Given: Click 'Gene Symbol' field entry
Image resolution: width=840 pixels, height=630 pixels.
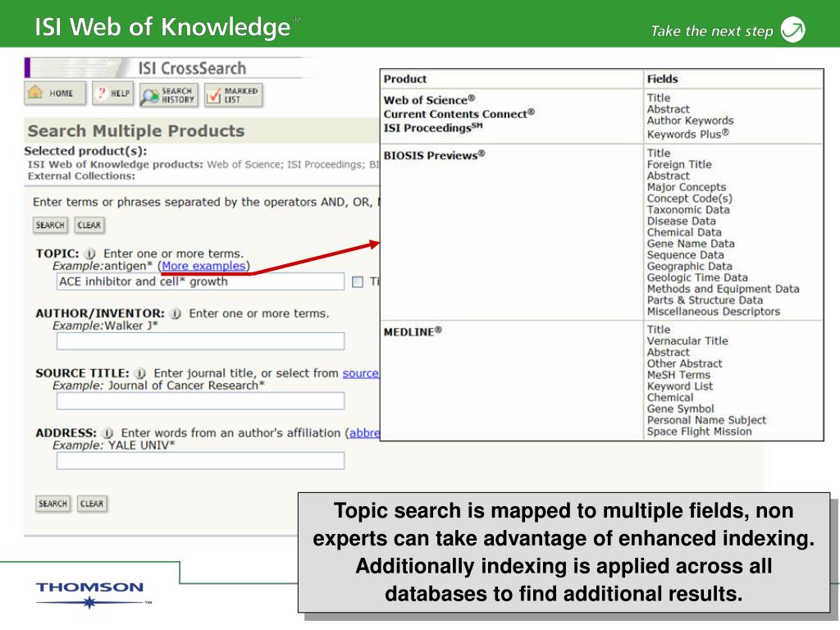Looking at the screenshot, I should click(x=680, y=409).
